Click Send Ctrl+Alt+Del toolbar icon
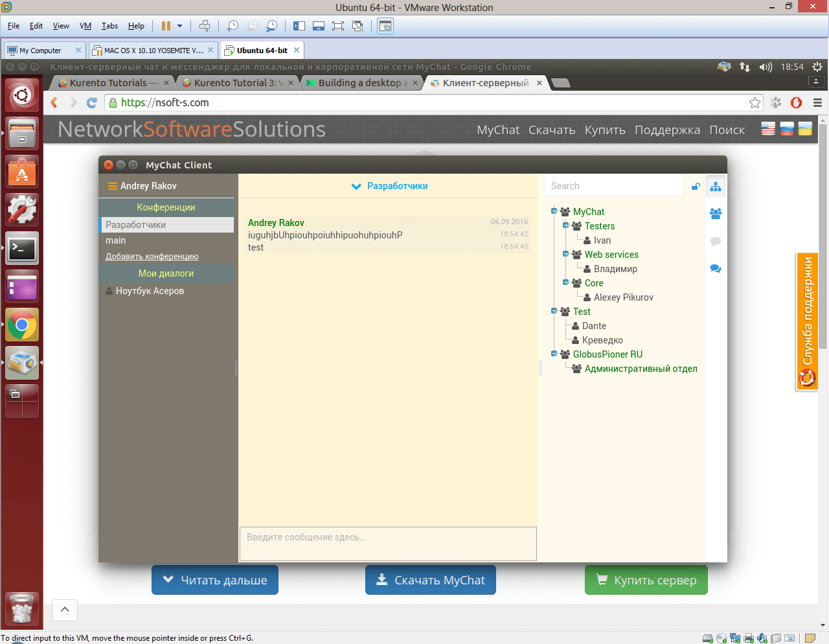The width and height of the screenshot is (829, 644). coord(205,26)
